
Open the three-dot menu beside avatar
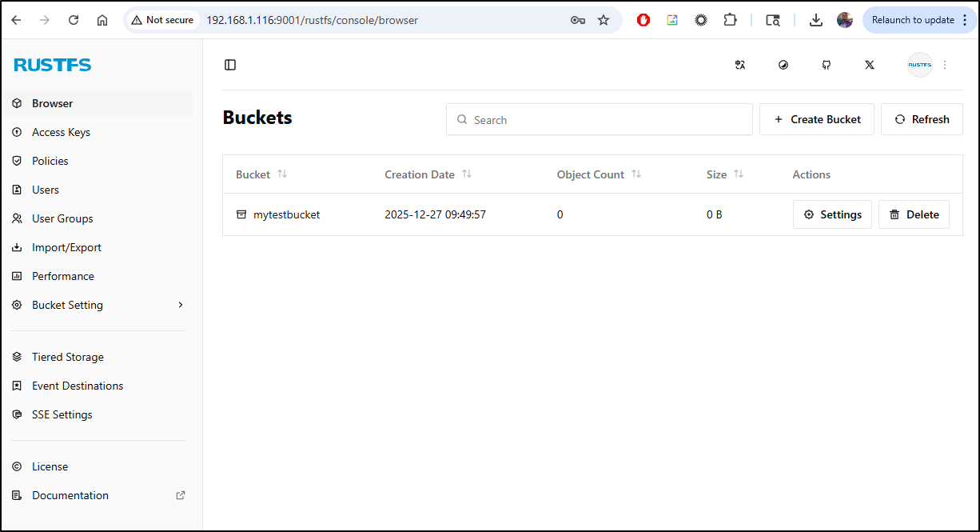[x=945, y=65]
